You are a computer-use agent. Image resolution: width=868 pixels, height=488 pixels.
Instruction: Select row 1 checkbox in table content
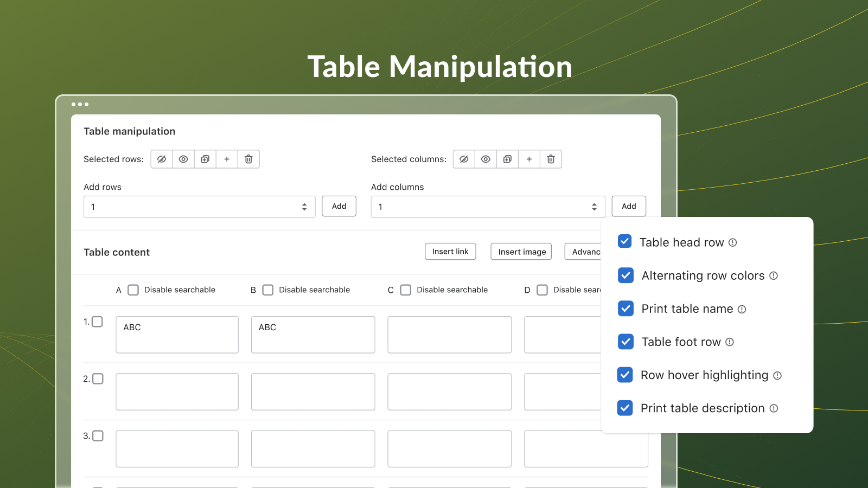(x=98, y=321)
